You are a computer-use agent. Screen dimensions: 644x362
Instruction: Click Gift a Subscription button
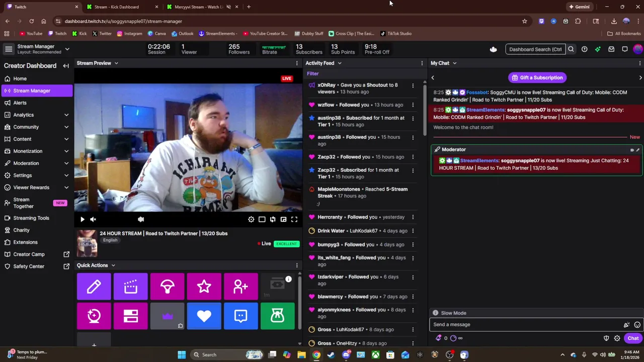pyautogui.click(x=537, y=78)
